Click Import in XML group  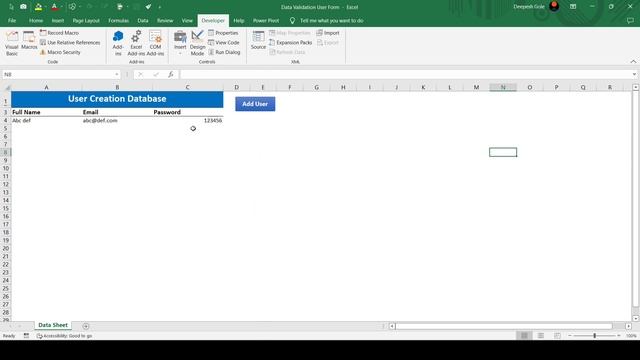coord(328,33)
